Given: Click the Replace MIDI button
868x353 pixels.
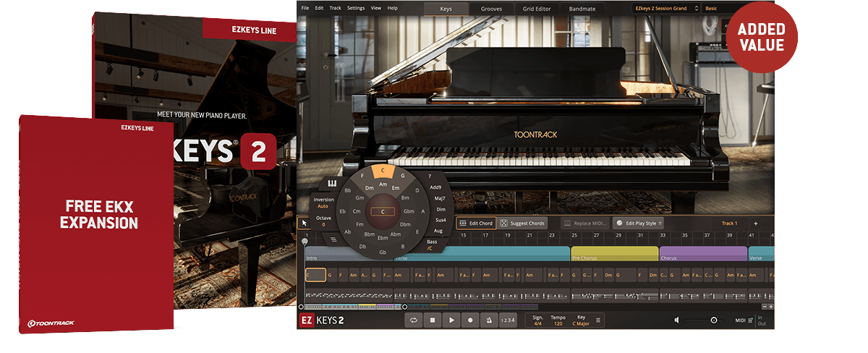Looking at the screenshot, I should (x=586, y=224).
